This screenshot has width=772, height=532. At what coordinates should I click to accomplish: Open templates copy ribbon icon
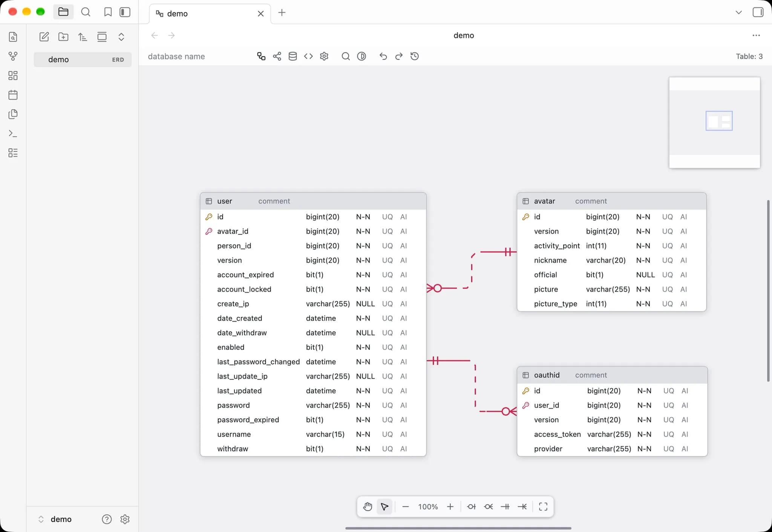coord(13,114)
